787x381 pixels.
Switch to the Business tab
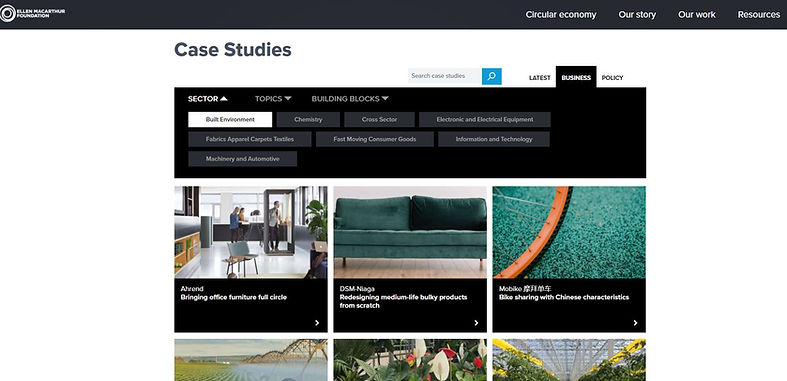576,77
